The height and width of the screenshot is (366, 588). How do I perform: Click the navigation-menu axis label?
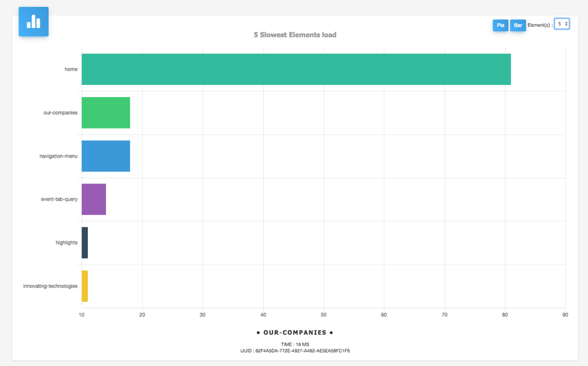(x=59, y=156)
